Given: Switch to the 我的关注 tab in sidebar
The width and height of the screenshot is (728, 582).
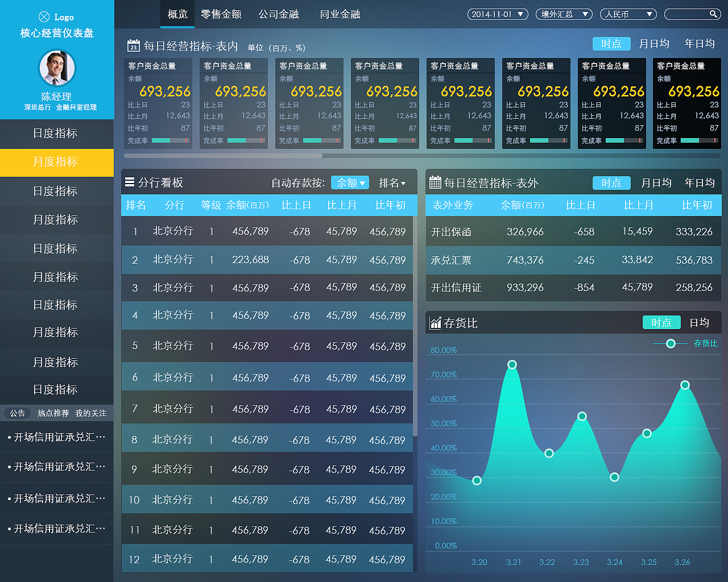Looking at the screenshot, I should pyautogui.click(x=91, y=413).
